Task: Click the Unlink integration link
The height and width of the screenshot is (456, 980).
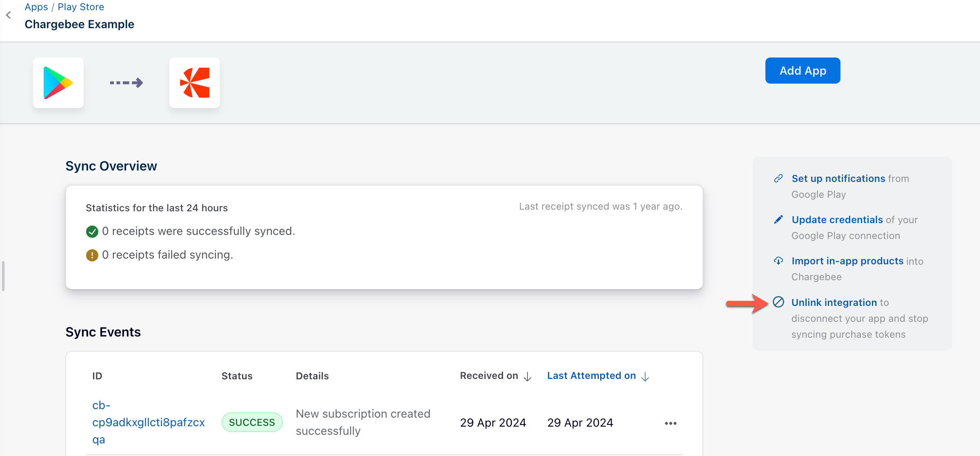Action: [x=834, y=303]
